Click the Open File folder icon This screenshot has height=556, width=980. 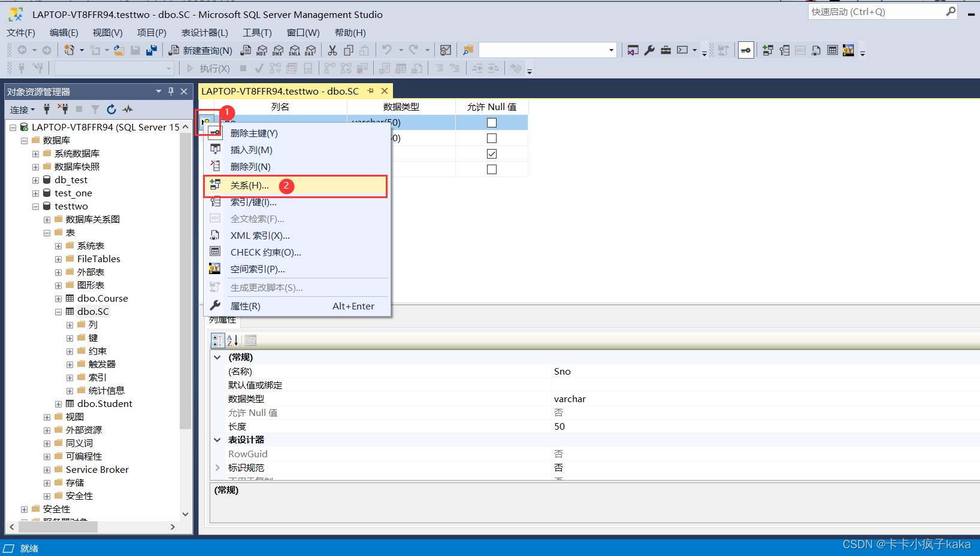[119, 50]
